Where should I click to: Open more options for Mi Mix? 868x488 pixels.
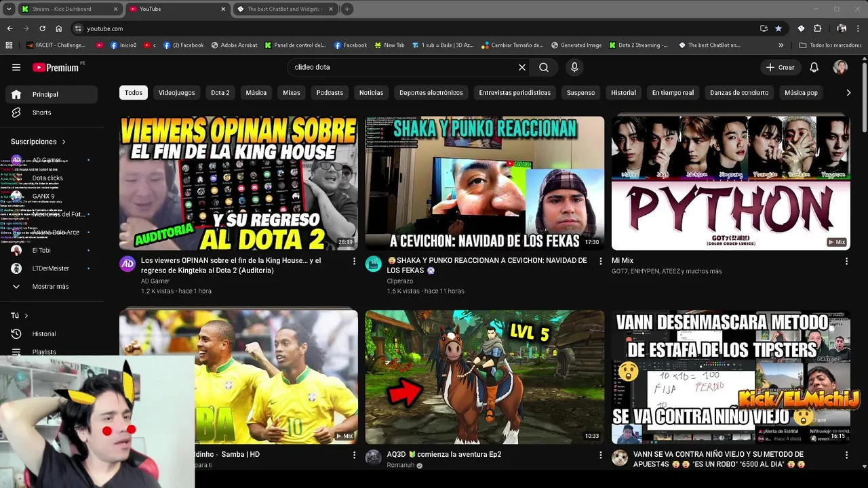point(846,261)
